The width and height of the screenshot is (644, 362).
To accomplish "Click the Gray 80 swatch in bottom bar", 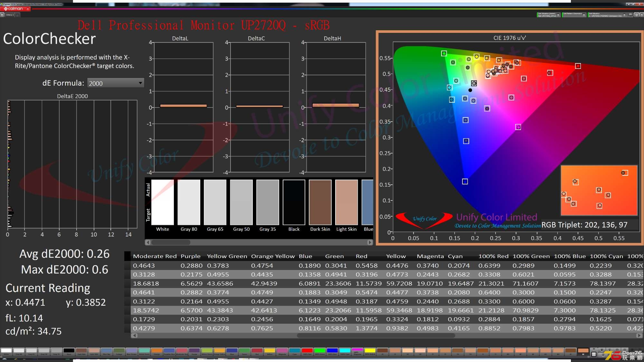I will click(x=19, y=351).
